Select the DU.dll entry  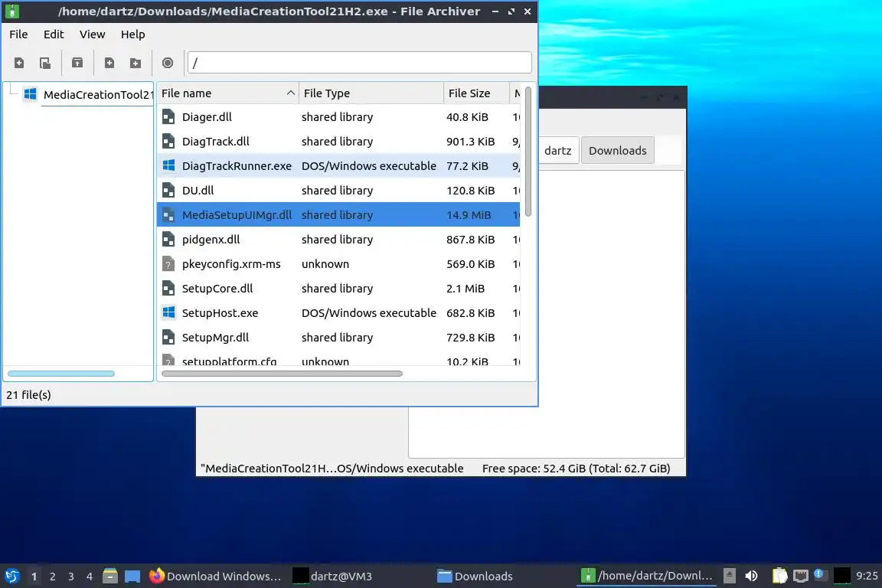338,191
